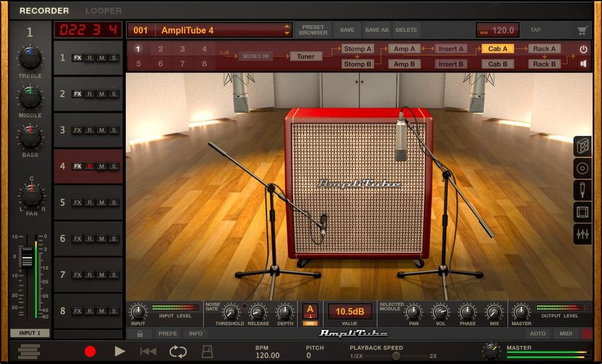The height and width of the screenshot is (364, 602).
Task: Enable loop playback with the loop icon
Action: coord(178,350)
